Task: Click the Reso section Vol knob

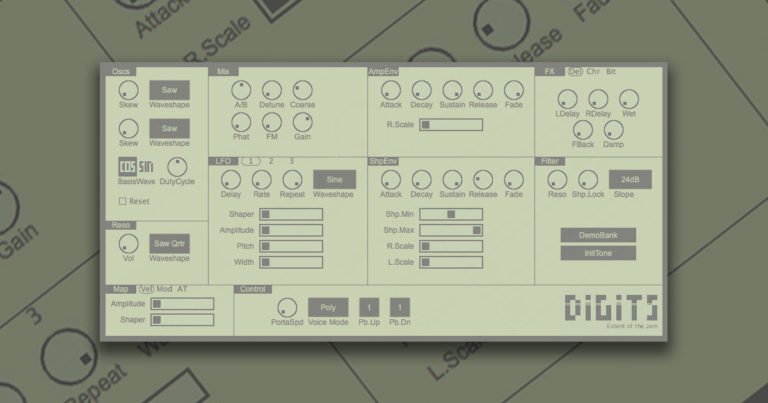Action: coord(128,244)
